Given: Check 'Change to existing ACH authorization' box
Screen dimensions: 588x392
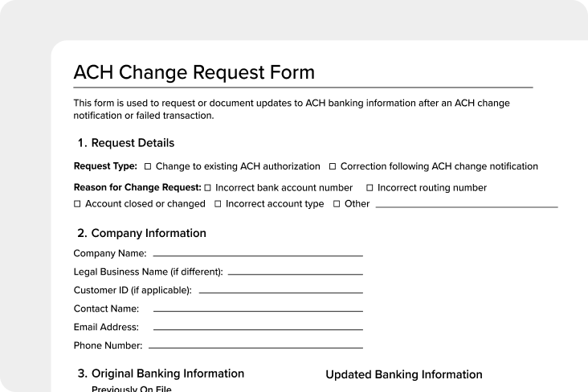Looking at the screenshot, I should click(148, 167).
